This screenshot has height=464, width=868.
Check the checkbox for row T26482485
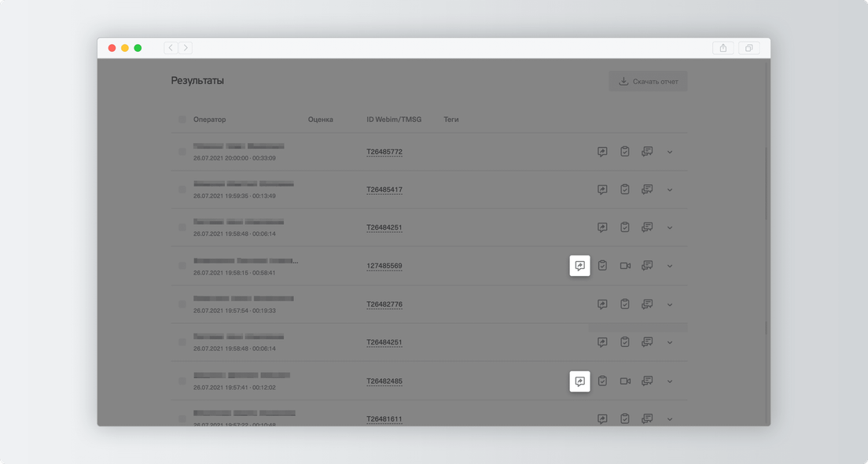pyautogui.click(x=182, y=381)
